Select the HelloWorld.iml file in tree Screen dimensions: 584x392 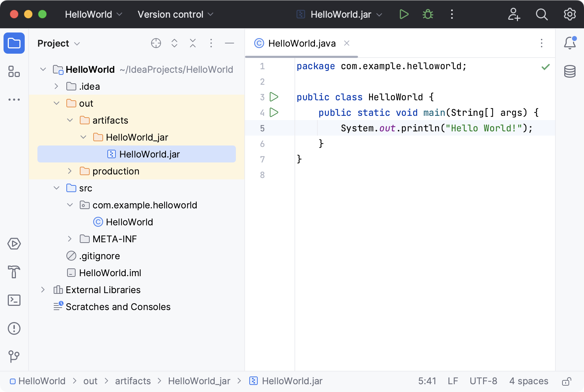[110, 273]
